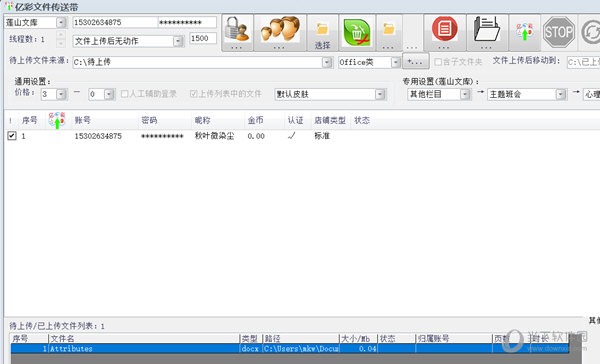Viewport: 600px width, 364px height.
Task: Open the 其他栏目 category dropdown
Action: 465,94
